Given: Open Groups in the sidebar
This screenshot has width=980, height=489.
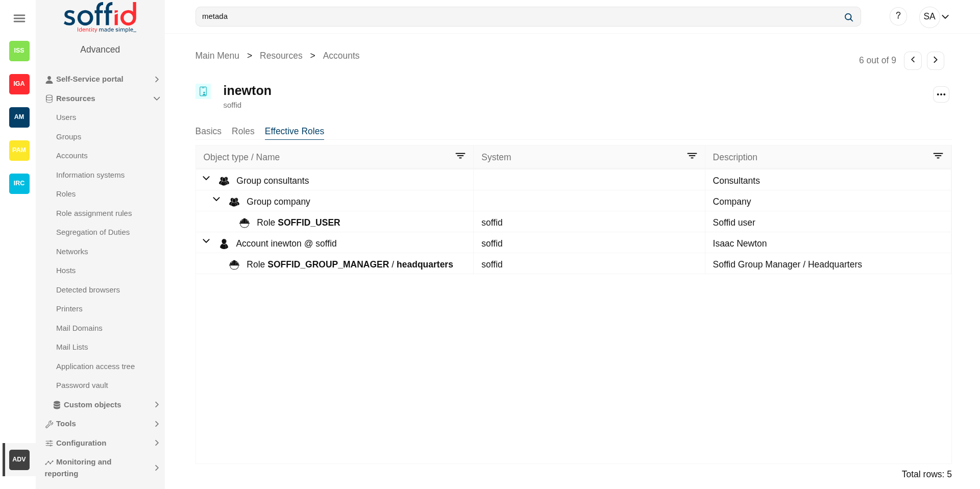Looking at the screenshot, I should click(x=68, y=137).
